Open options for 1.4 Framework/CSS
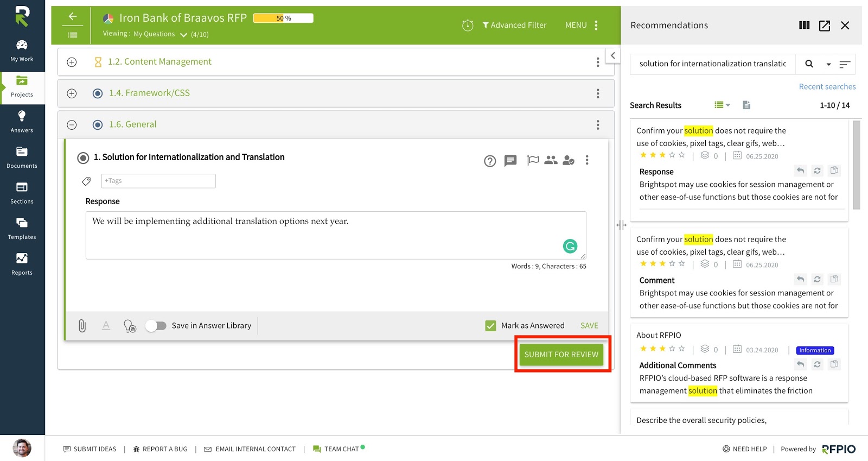The image size is (868, 461). pos(598,93)
